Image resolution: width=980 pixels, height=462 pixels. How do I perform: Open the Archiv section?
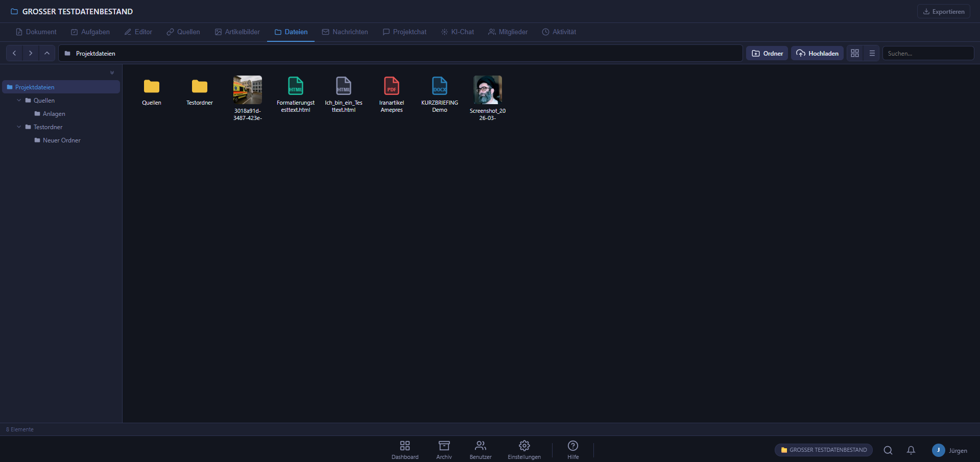[444, 450]
